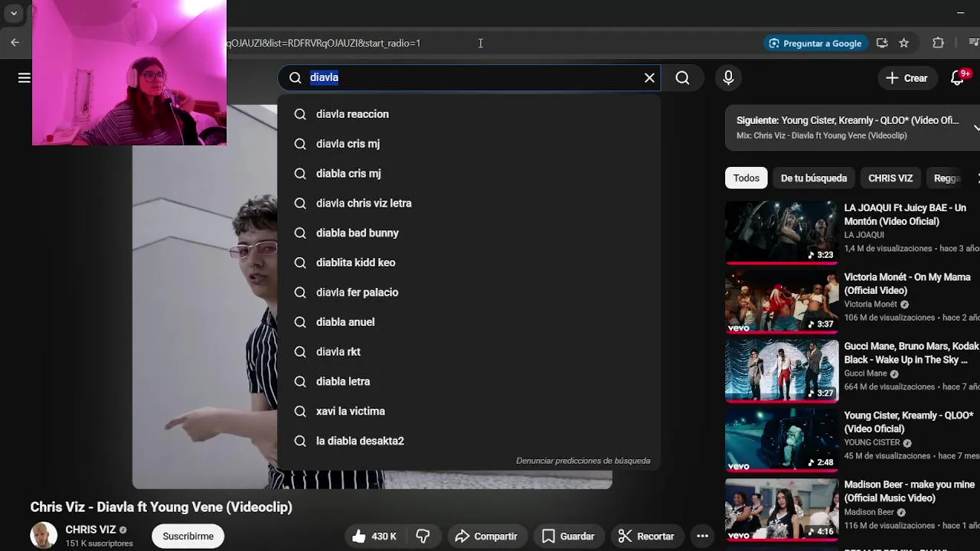Open Young Cister 'QLOO*' video thumbnail

[782, 440]
